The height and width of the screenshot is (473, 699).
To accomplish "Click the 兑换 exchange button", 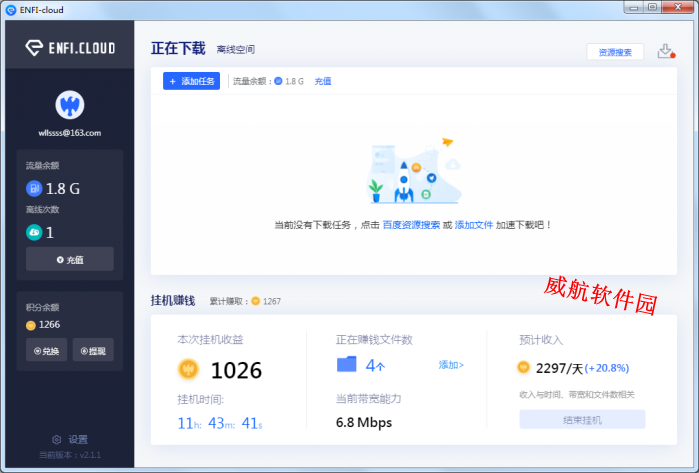I will point(46,351).
